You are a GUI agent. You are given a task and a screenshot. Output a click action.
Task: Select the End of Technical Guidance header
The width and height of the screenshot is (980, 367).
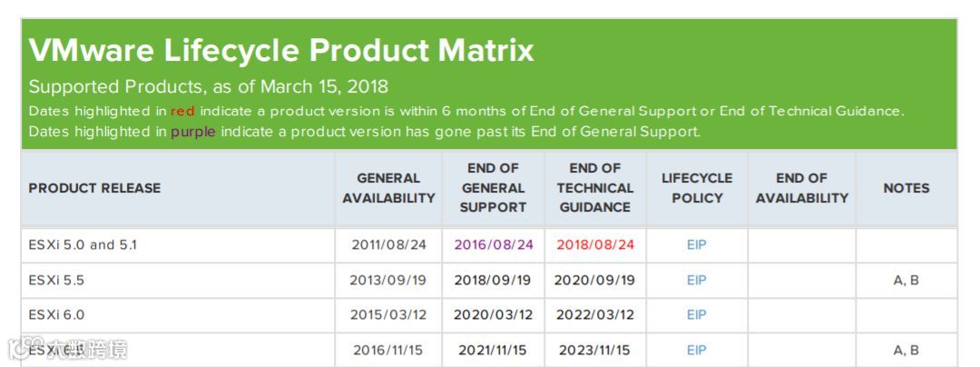click(x=595, y=188)
